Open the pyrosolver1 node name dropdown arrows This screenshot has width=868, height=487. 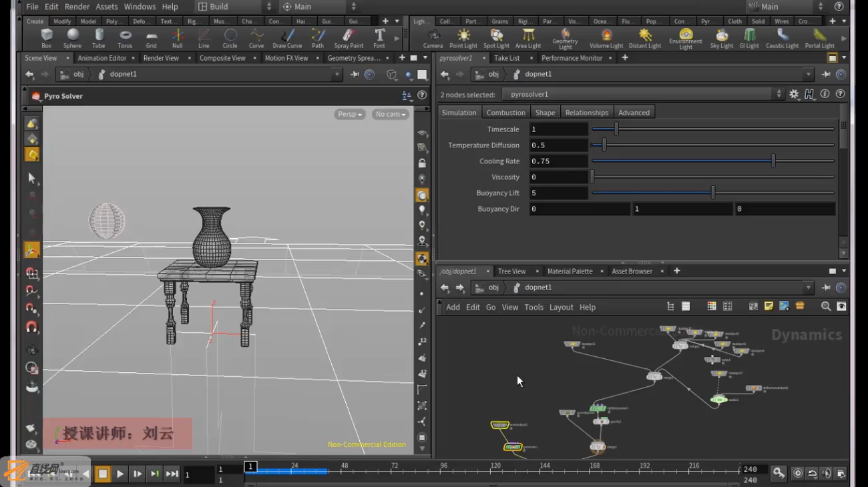coord(779,95)
